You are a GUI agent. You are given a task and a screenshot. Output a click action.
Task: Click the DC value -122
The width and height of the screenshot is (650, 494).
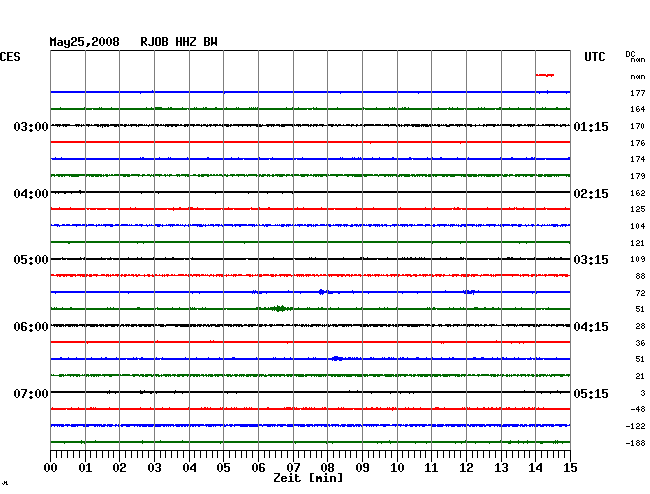tap(635, 426)
